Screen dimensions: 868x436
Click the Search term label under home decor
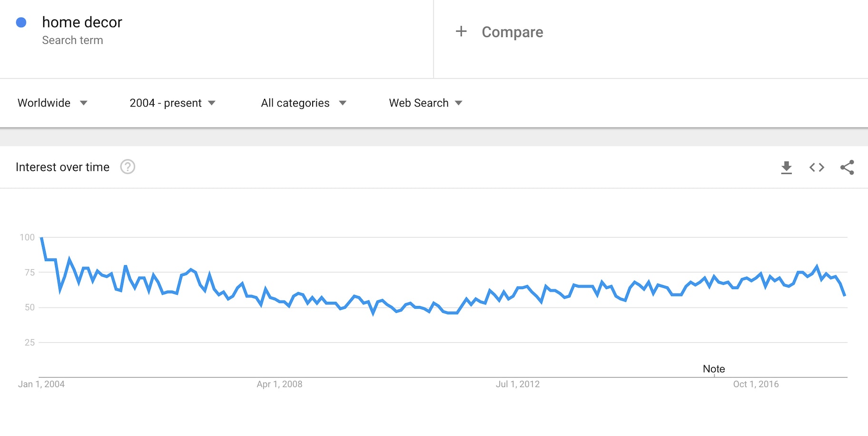coord(72,40)
